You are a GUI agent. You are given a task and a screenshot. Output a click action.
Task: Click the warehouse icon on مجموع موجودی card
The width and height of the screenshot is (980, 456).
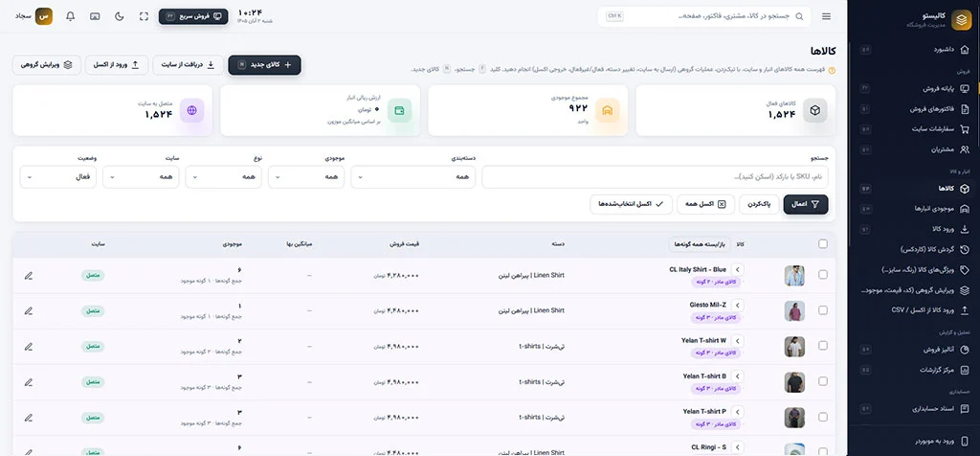pyautogui.click(x=607, y=111)
